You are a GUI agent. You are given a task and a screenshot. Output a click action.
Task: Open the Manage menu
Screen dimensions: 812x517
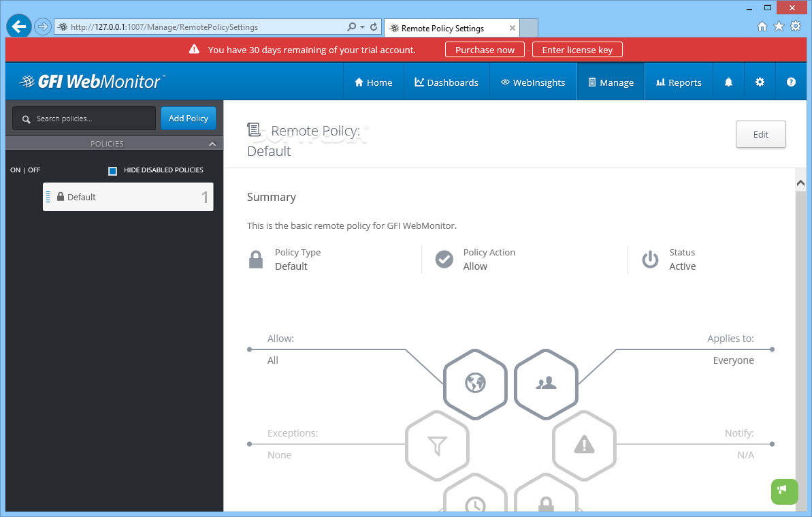coord(611,82)
